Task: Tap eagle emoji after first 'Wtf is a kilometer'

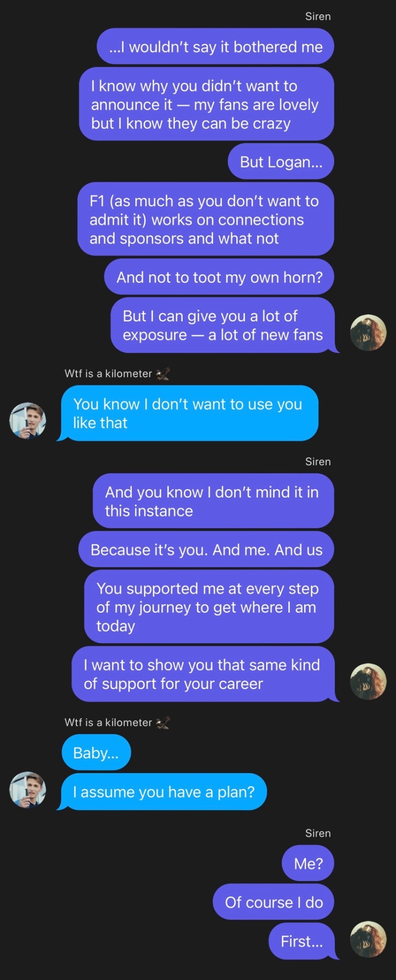Action: (162, 374)
